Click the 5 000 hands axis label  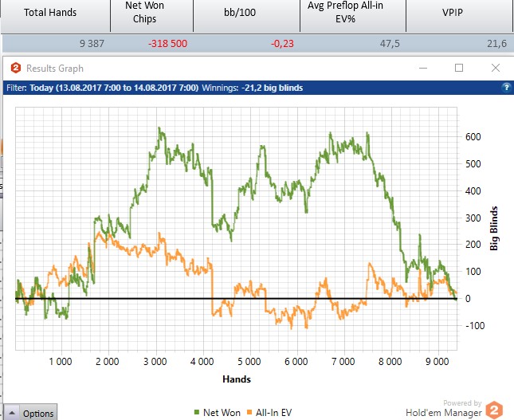point(249,362)
